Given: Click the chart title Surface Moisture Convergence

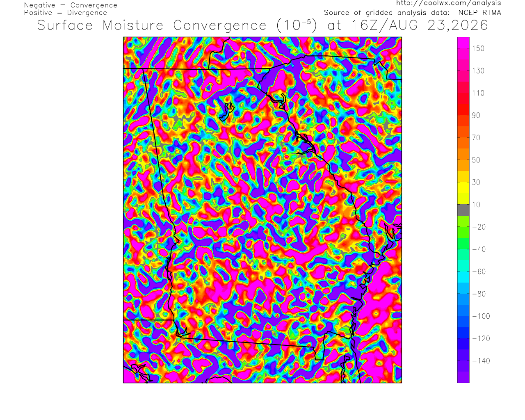Looking at the screenshot, I should (x=152, y=25).
